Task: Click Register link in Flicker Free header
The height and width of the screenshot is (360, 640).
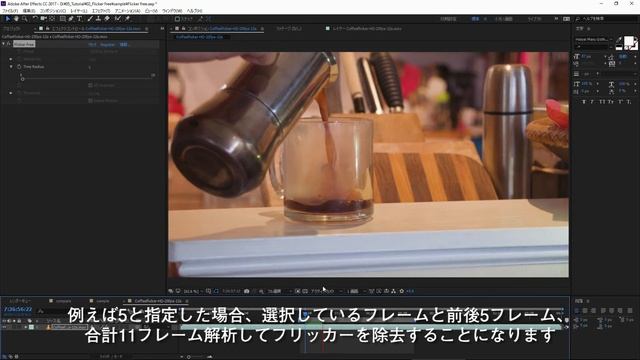Action: coord(107,44)
